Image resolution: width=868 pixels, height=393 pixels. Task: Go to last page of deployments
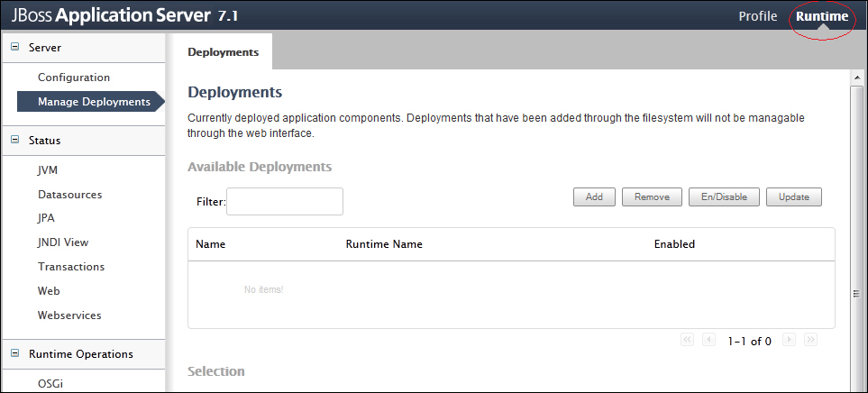(x=810, y=340)
